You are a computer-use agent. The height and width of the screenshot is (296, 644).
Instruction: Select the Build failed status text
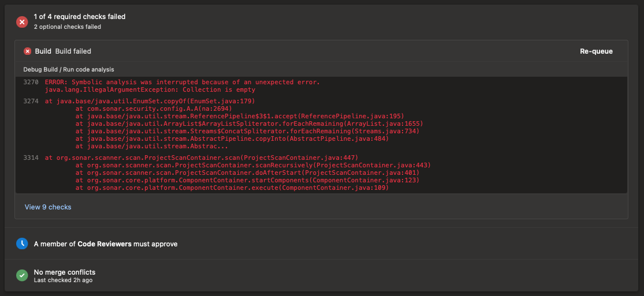73,51
